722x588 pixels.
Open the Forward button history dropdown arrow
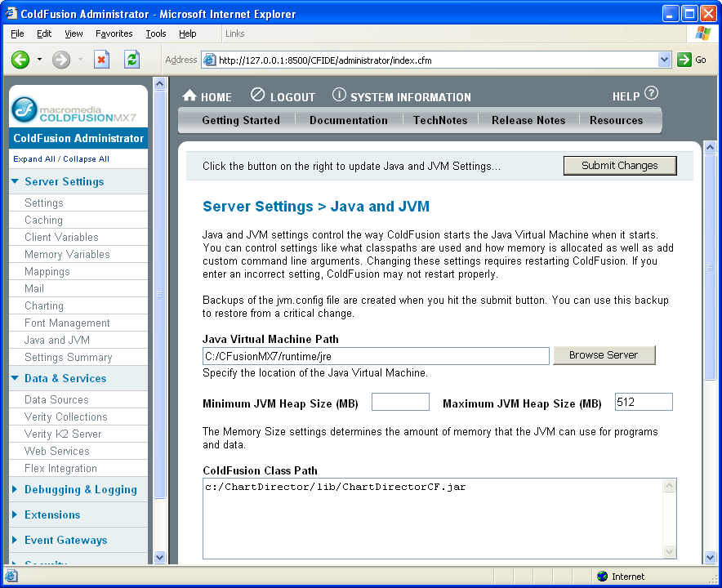tap(80, 60)
